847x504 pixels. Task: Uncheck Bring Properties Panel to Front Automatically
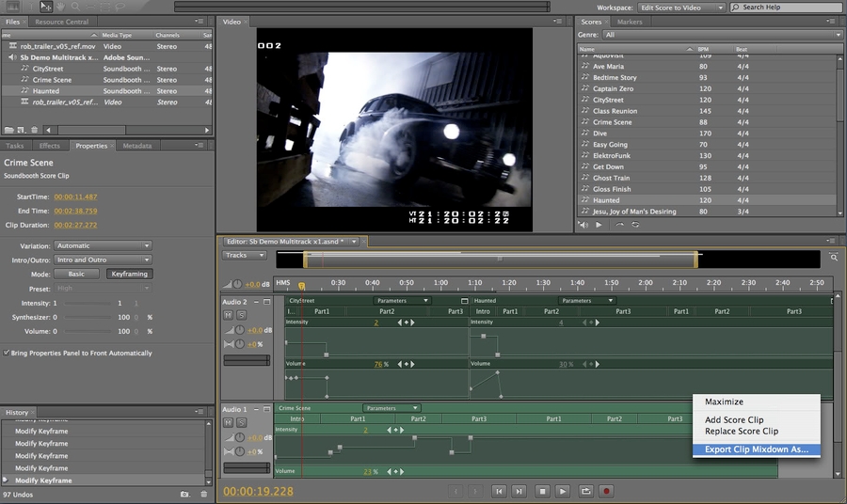tap(6, 354)
